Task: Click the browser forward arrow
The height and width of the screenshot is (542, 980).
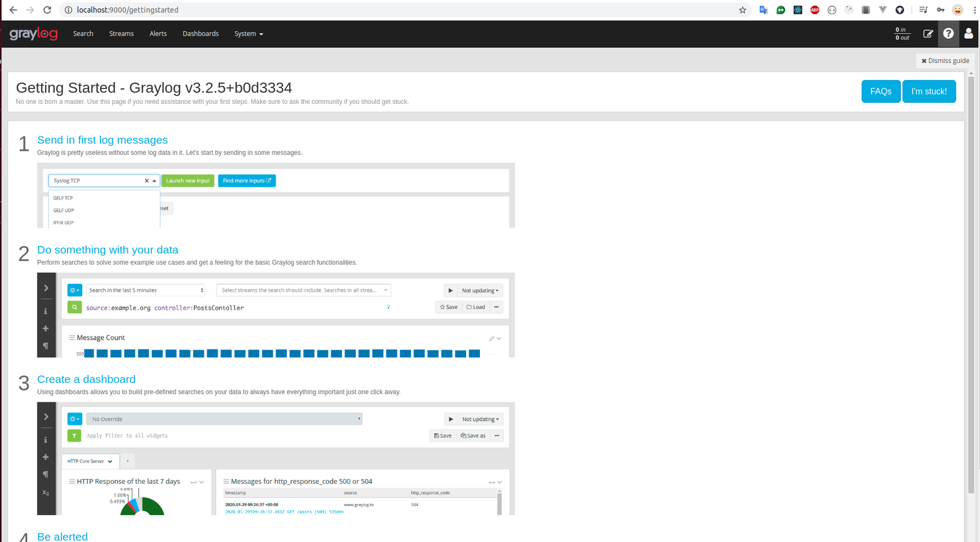Action: [30, 10]
